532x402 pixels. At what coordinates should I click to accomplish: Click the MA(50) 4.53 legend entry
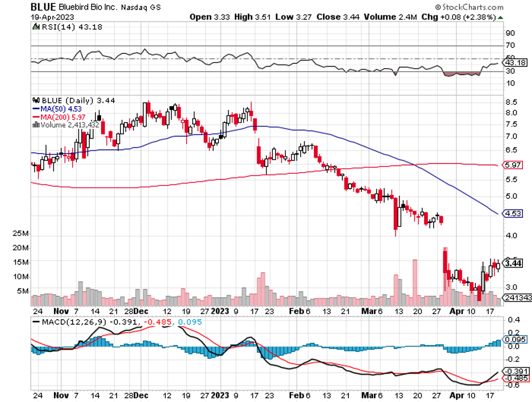click(x=57, y=109)
